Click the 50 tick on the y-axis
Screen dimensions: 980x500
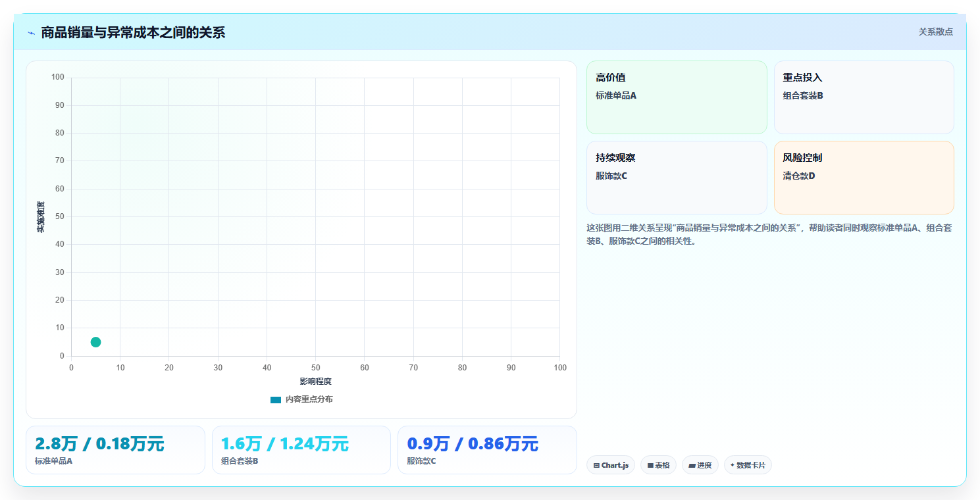coord(60,216)
